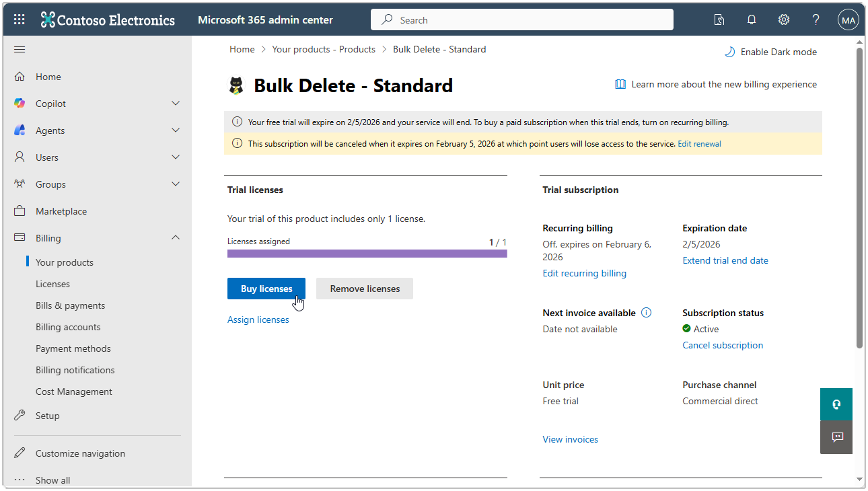Click the Buy licenses button
This screenshot has width=868, height=491.
266,288
